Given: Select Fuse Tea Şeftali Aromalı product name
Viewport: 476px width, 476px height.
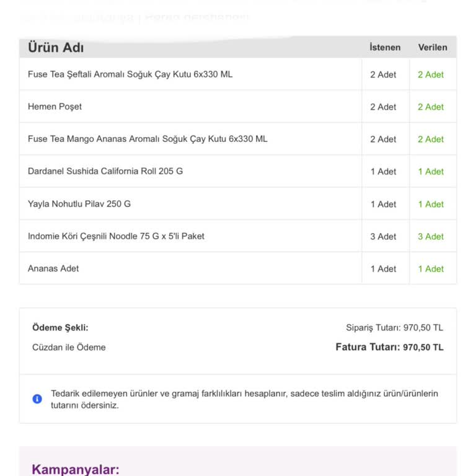Looking at the screenshot, I should pos(130,74).
